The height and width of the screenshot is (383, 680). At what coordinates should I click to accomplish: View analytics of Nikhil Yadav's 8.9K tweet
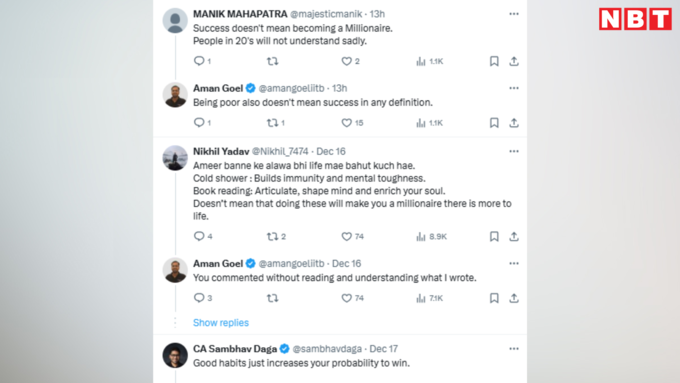point(431,236)
